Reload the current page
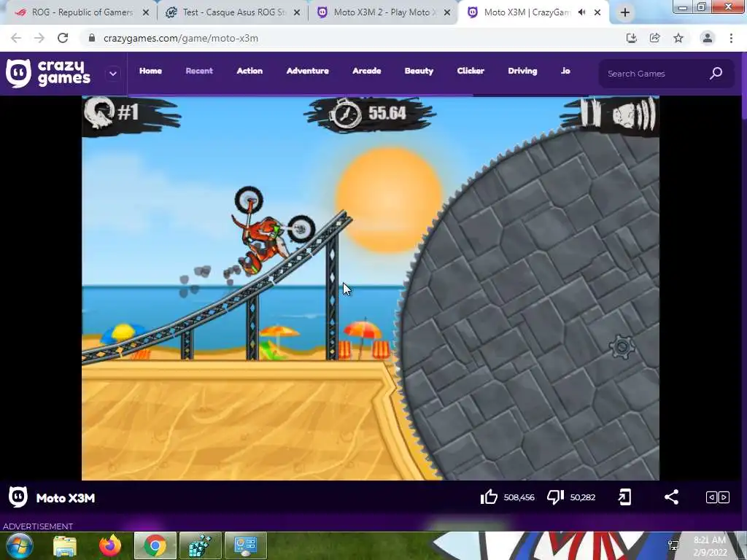 pos(63,38)
